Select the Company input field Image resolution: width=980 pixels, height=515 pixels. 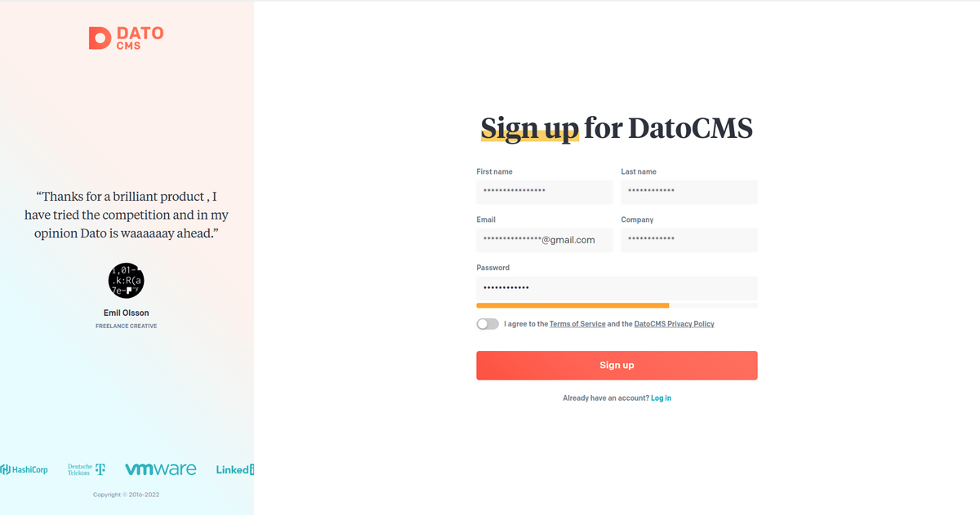click(689, 240)
